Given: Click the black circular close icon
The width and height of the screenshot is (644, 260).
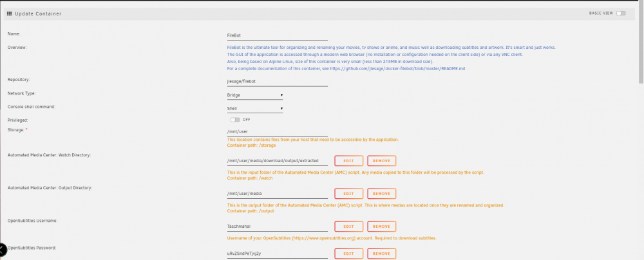Looking at the screenshot, I should coord(2,249).
